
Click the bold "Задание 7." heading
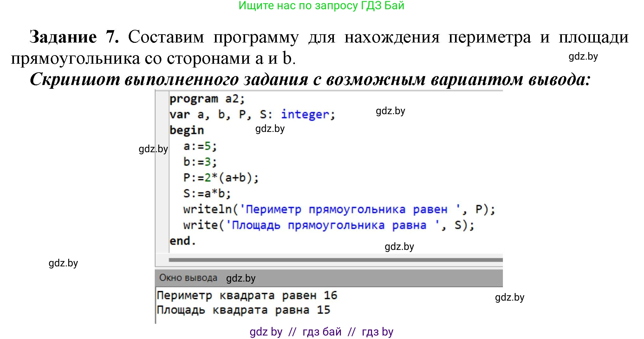pyautogui.click(x=74, y=37)
